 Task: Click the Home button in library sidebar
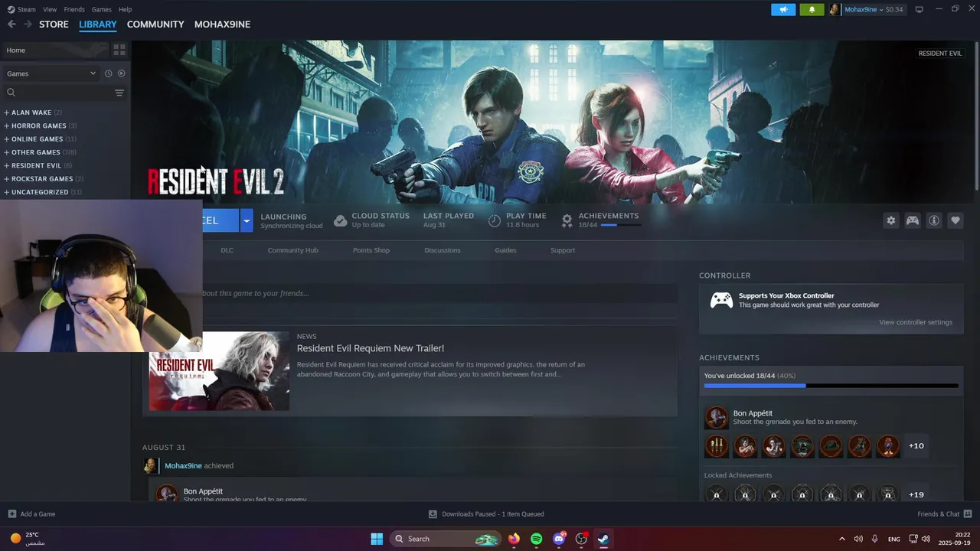click(x=55, y=50)
